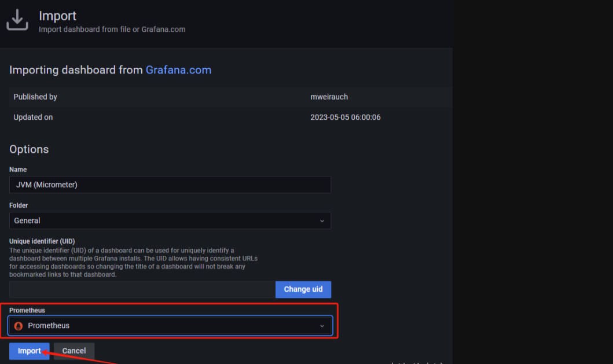The width and height of the screenshot is (613, 364).
Task: Click the 'Unique identifier (UID)' label
Action: pos(42,241)
